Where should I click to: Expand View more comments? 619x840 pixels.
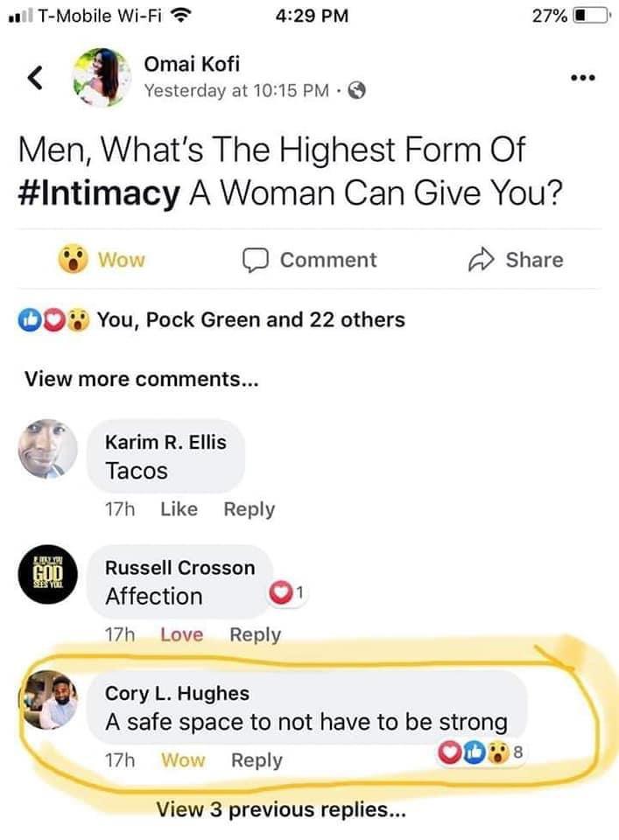click(142, 379)
